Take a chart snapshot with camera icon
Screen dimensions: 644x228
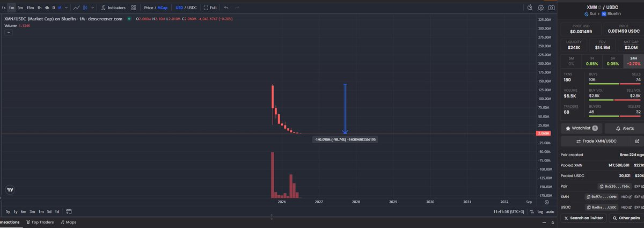click(x=552, y=8)
